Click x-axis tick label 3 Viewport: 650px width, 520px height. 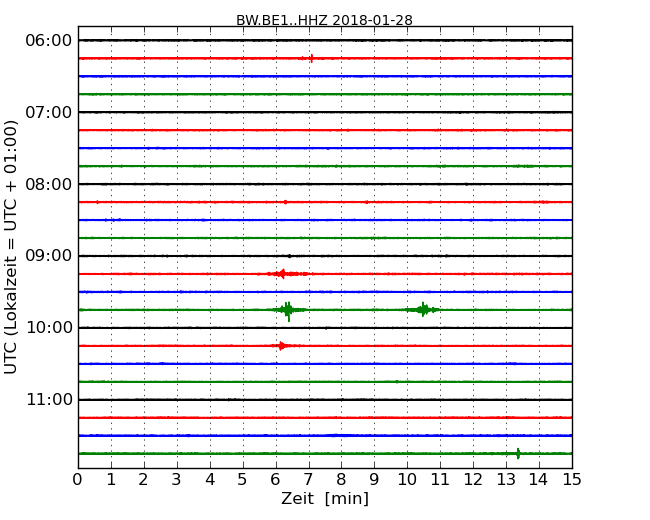pos(177,480)
